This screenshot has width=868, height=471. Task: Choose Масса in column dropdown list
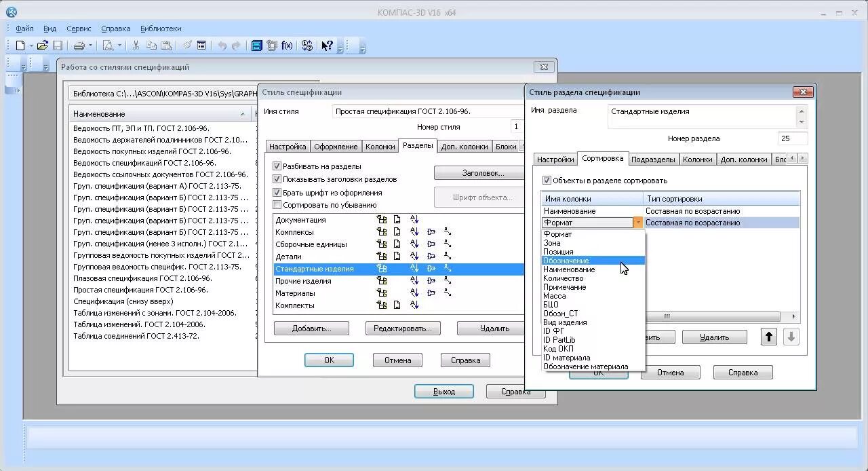pos(593,296)
